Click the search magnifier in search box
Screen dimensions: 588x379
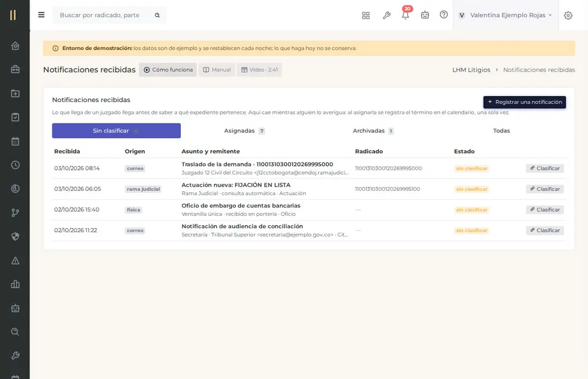click(x=157, y=15)
